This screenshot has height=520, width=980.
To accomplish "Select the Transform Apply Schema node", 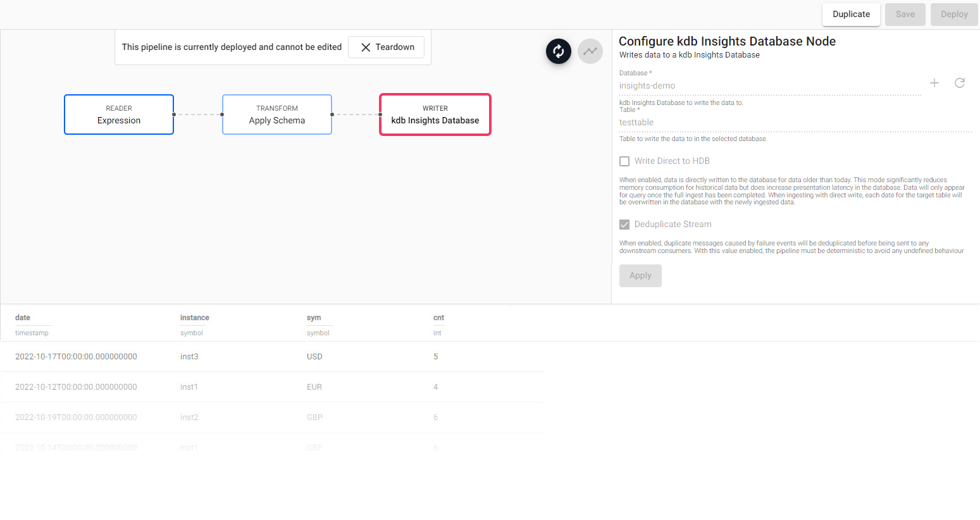I will coord(277,115).
